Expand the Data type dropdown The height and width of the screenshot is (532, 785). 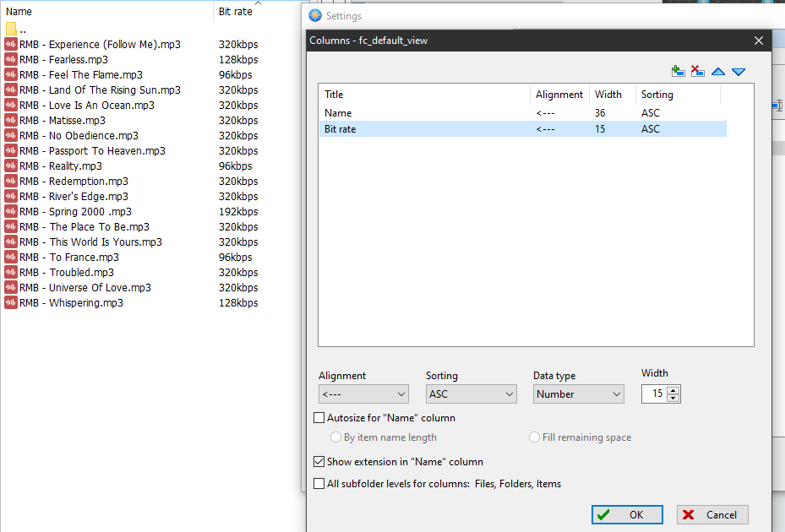point(578,394)
